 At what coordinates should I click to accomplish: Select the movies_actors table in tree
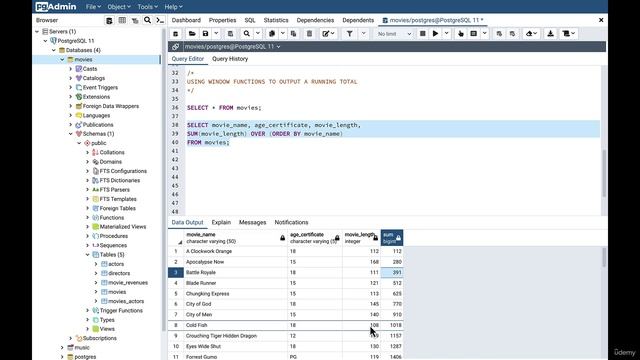click(x=126, y=301)
